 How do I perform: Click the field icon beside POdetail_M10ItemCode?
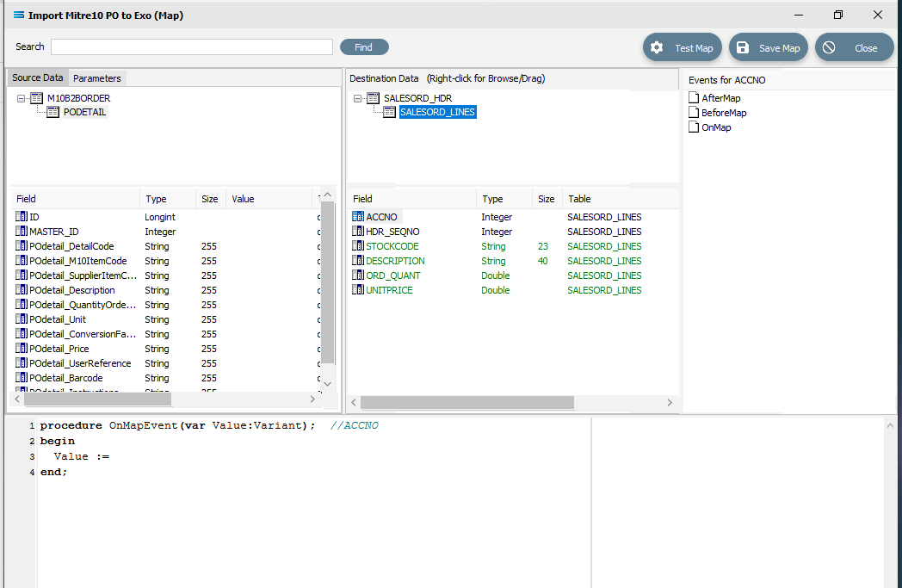coord(22,261)
